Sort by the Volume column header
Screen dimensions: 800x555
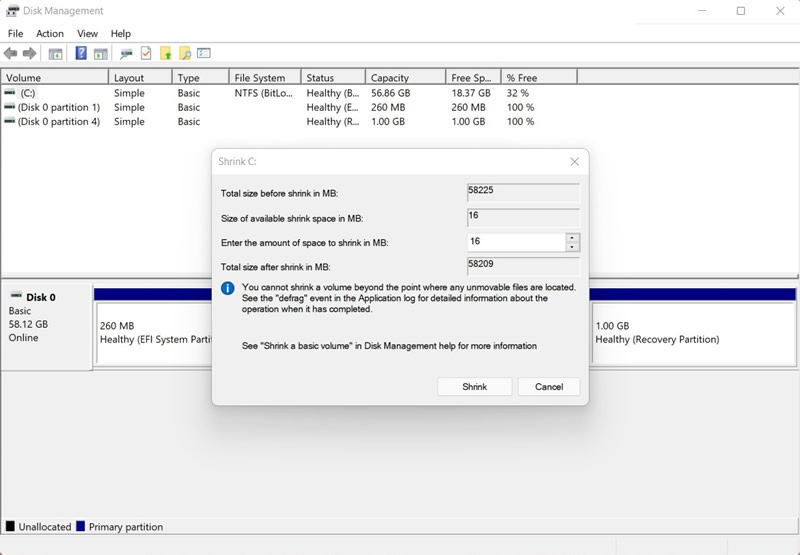coord(55,78)
